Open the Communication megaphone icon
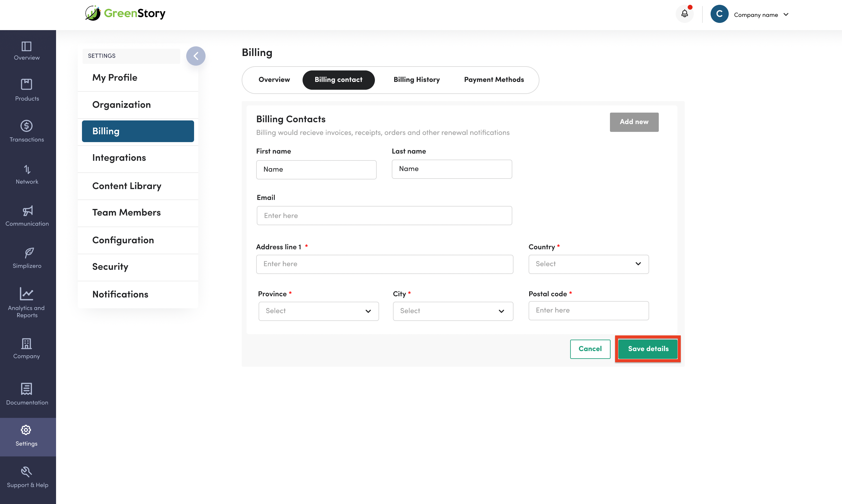The width and height of the screenshot is (842, 504). [27, 211]
